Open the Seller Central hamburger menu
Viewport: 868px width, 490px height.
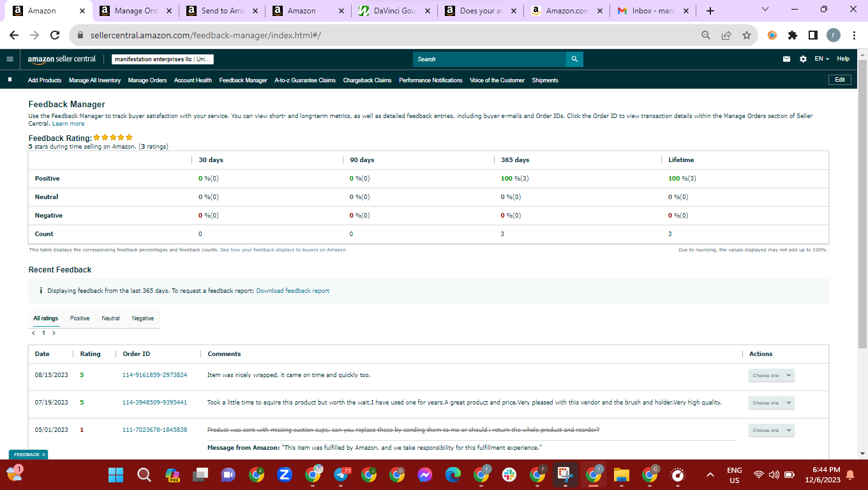click(x=10, y=59)
